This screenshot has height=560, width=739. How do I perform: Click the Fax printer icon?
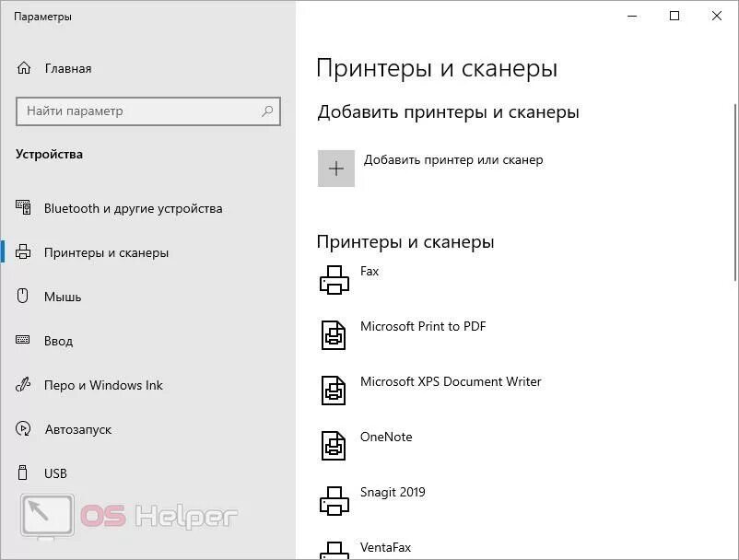[x=334, y=280]
